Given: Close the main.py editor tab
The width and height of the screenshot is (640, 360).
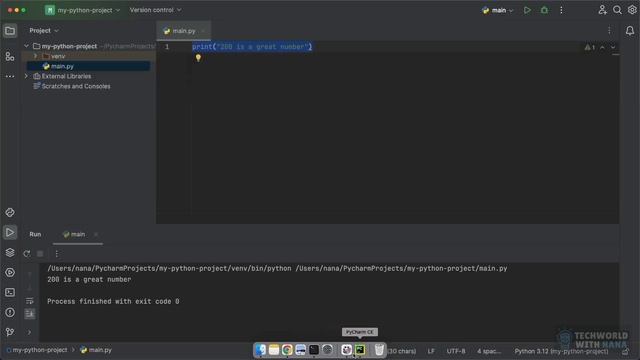Looking at the screenshot, I should tap(203, 31).
